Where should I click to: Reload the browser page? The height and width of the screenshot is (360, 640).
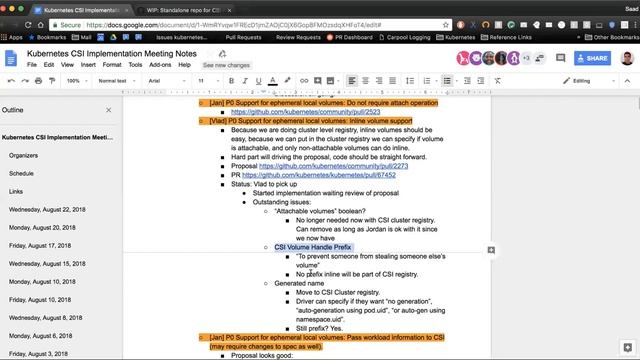[x=28, y=25]
